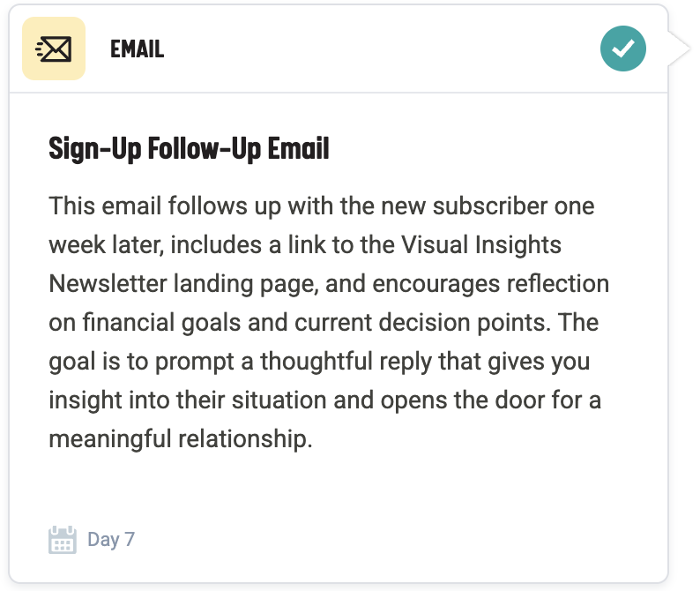Image resolution: width=700 pixels, height=591 pixels.
Task: Click the Day 7 schedule label
Action: click(x=111, y=539)
